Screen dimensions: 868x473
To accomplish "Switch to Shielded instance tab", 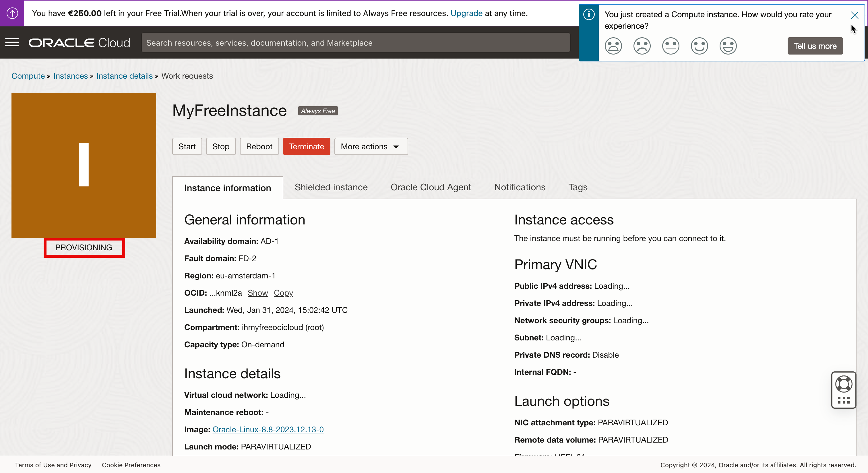I will (x=331, y=187).
